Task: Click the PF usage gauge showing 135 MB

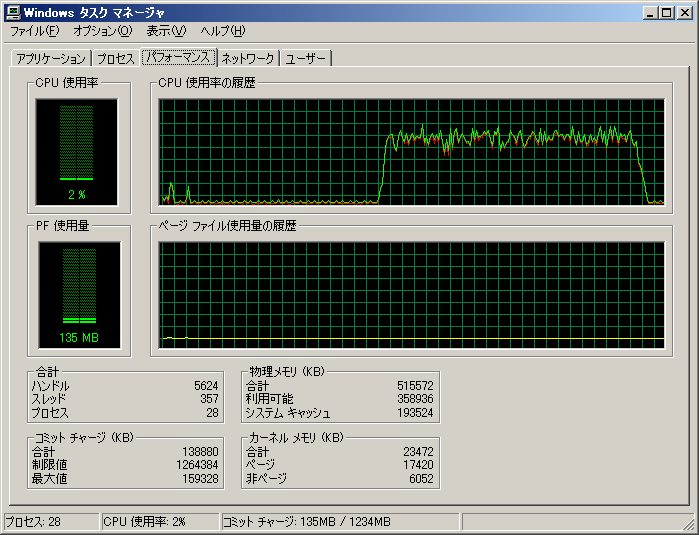Action: point(79,295)
